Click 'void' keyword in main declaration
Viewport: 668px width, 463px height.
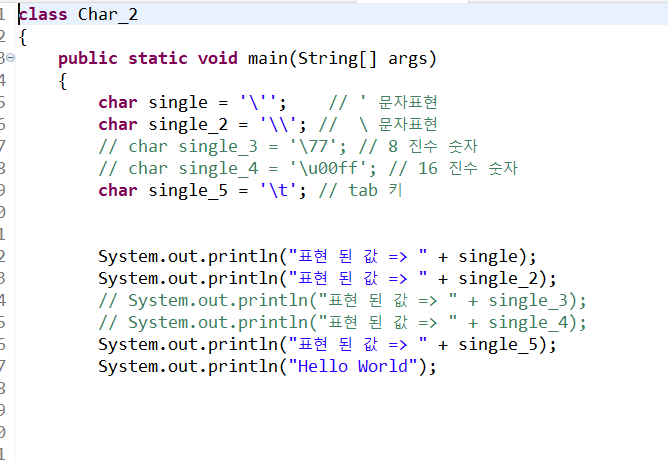pyautogui.click(x=218, y=59)
